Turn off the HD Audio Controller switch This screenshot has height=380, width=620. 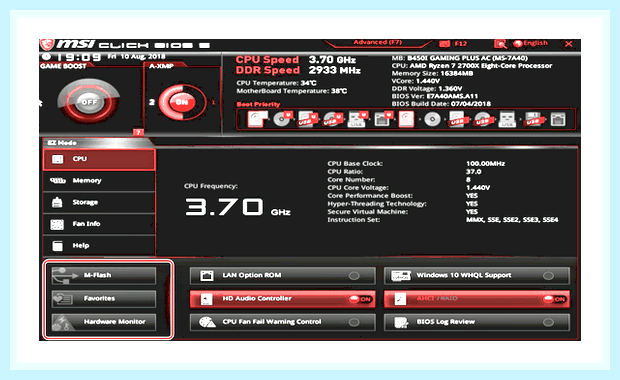point(360,299)
